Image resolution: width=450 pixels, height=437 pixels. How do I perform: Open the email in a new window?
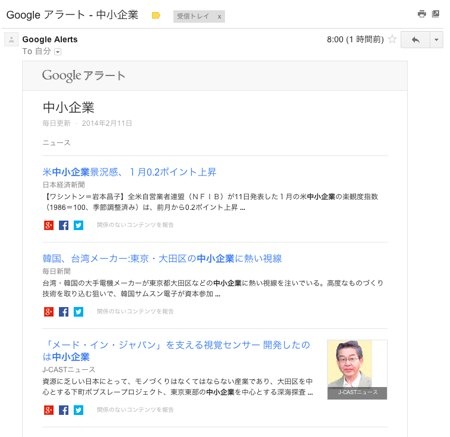(436, 14)
